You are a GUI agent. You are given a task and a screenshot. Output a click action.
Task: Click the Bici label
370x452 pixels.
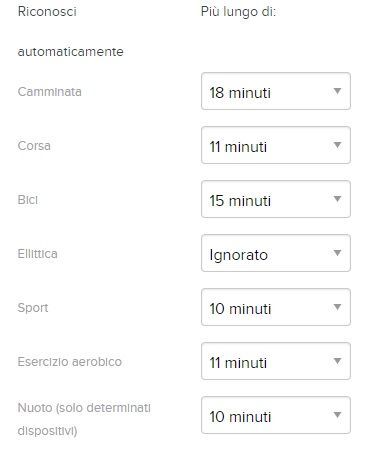click(28, 200)
